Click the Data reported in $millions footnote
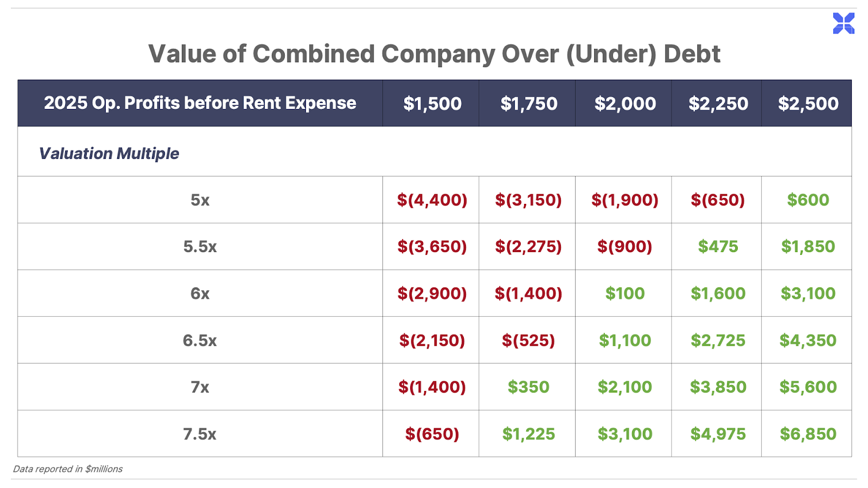 (x=68, y=469)
